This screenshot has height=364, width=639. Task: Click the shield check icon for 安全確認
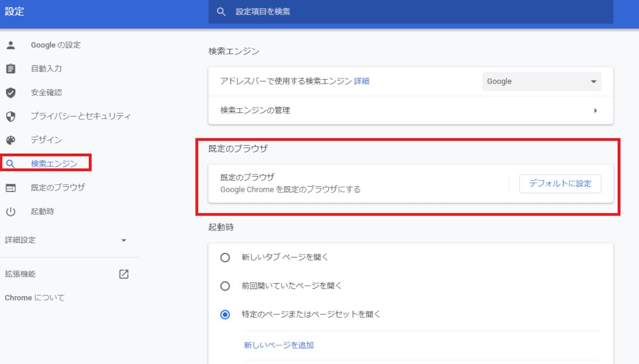click(11, 93)
